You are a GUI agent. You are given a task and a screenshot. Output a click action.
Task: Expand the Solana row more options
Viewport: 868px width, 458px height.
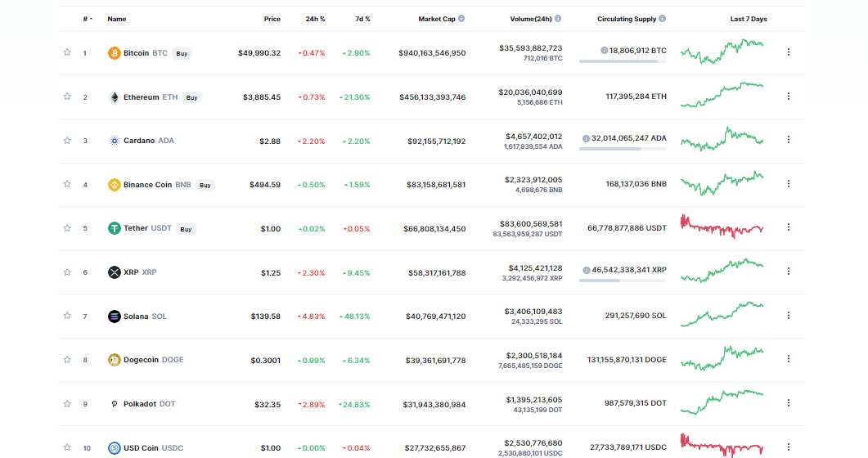tap(789, 316)
